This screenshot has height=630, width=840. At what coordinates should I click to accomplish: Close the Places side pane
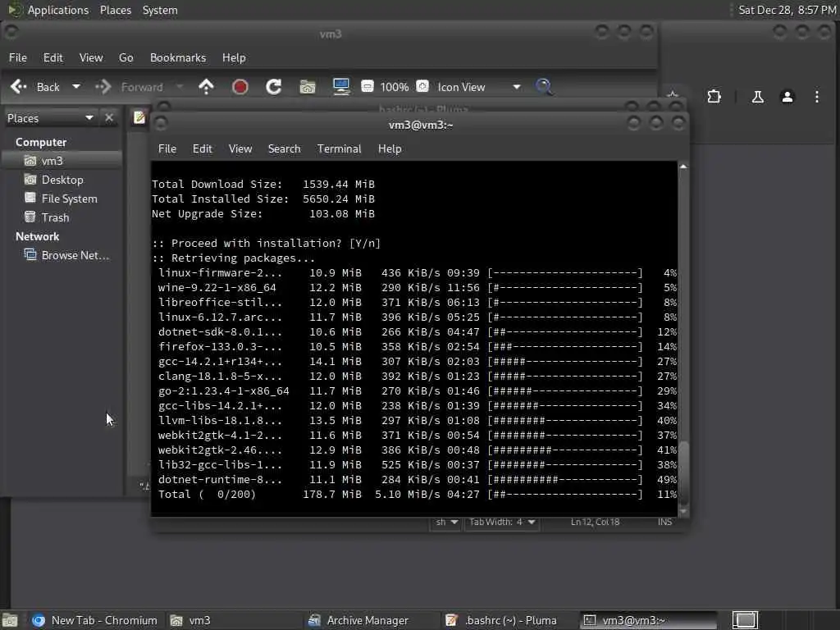coord(109,118)
